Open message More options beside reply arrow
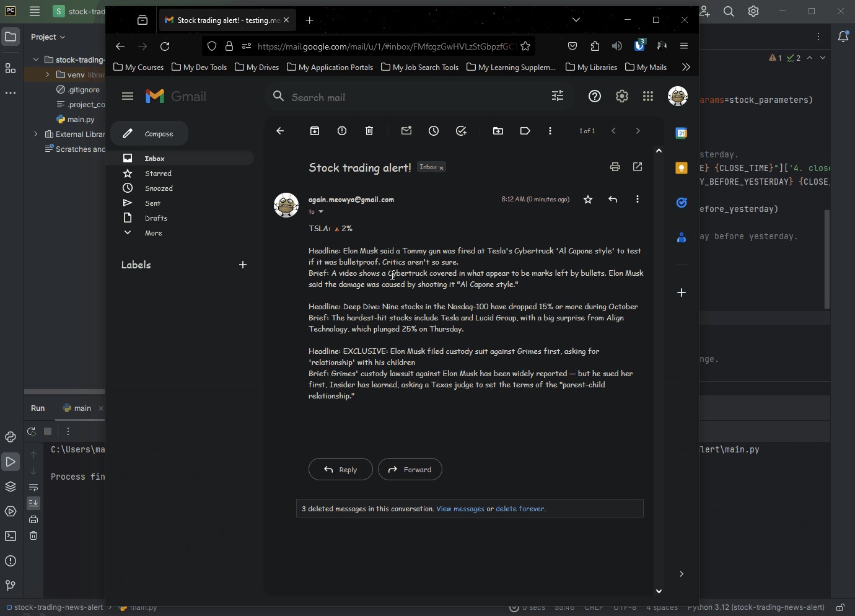The image size is (855, 616). pyautogui.click(x=638, y=200)
